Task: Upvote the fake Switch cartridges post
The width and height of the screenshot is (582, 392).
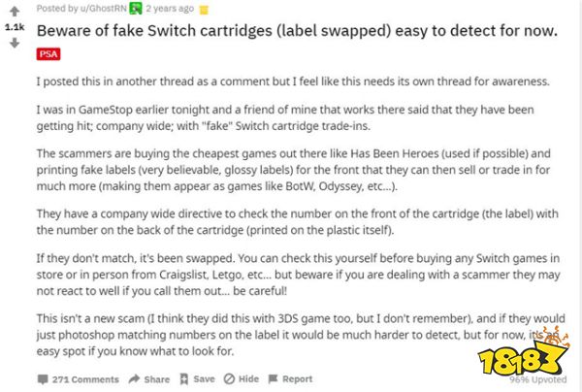Action: (x=16, y=12)
